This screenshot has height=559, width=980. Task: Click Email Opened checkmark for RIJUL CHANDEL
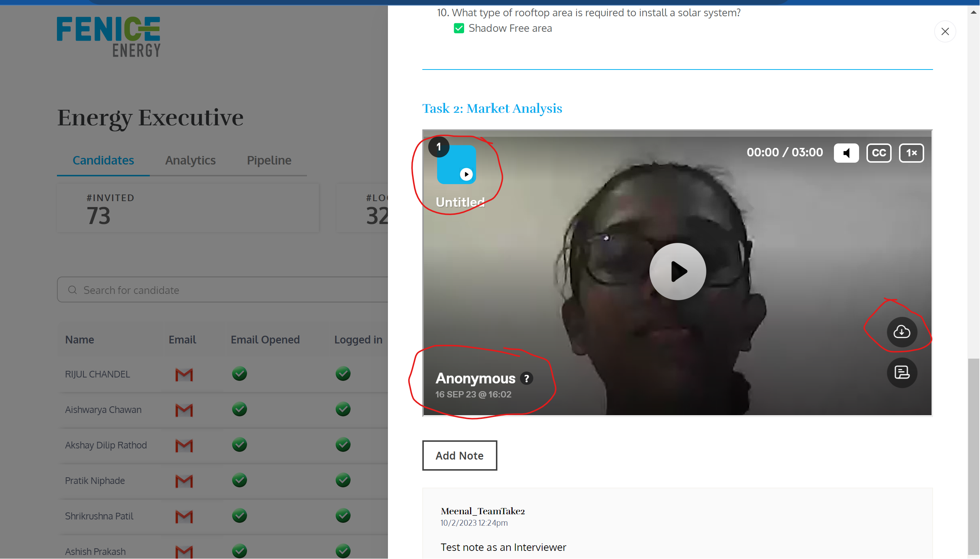click(x=239, y=373)
